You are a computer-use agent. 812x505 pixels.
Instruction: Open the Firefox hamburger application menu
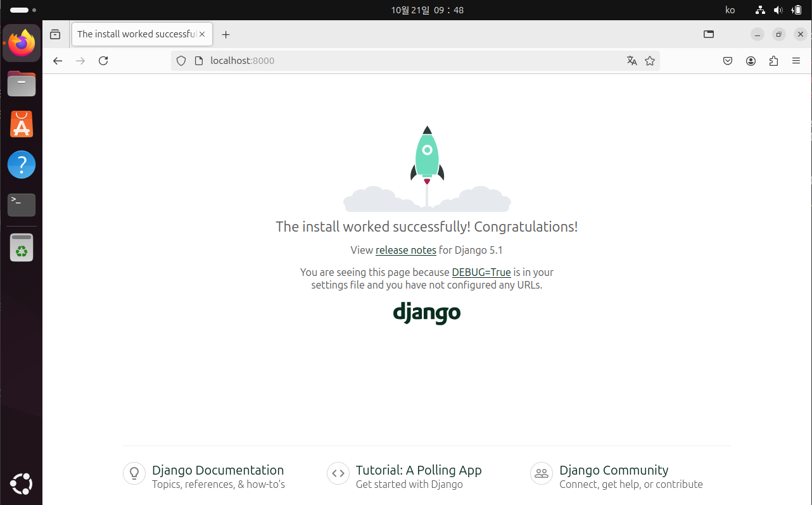[x=796, y=61]
